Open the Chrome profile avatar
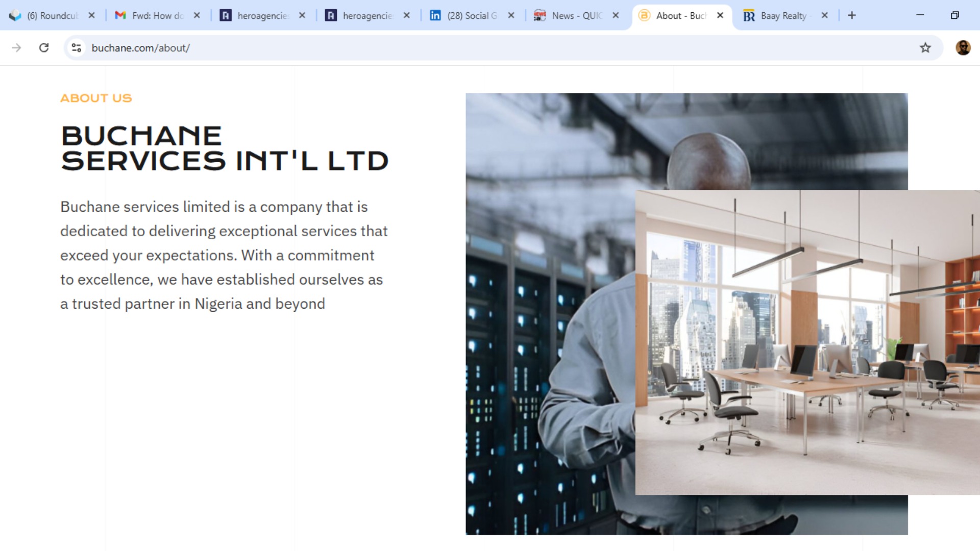Screen dimensions: 980x551 (x=963, y=47)
